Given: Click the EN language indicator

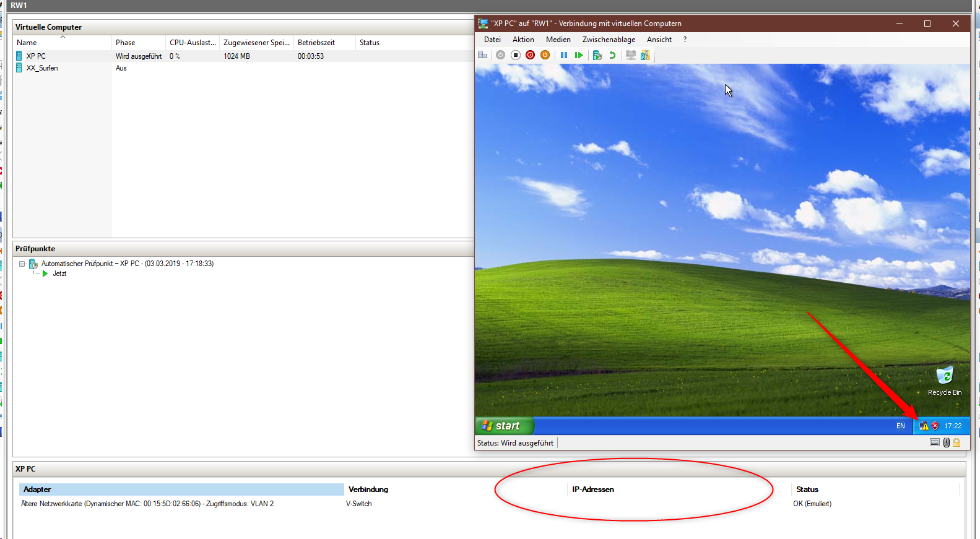Looking at the screenshot, I should pos(900,426).
